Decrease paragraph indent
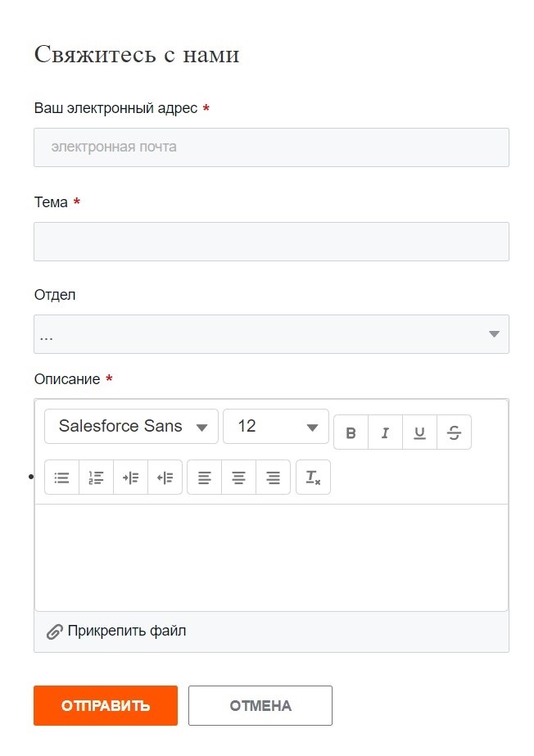The width and height of the screenshot is (534, 756). pyautogui.click(x=165, y=478)
